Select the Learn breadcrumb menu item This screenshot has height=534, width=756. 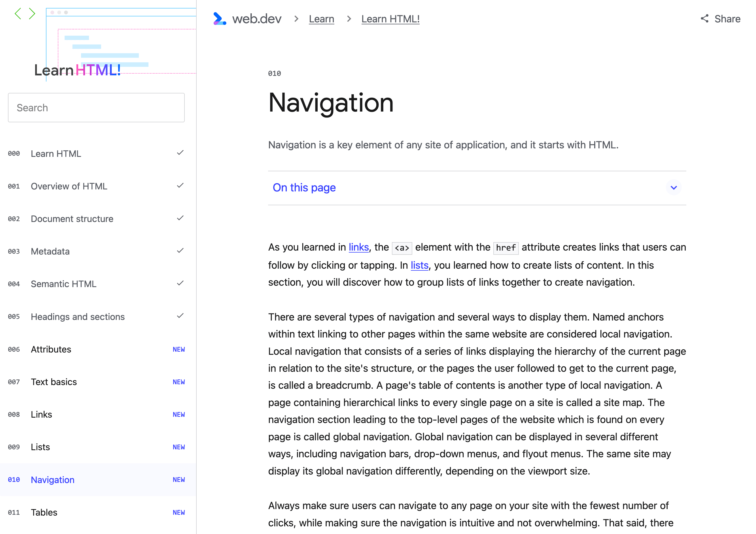(321, 19)
